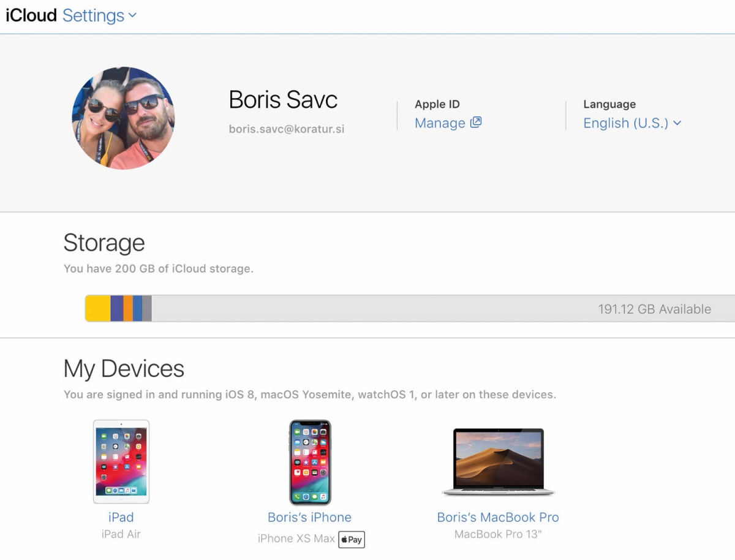Click the yellow storage bar segment

[x=98, y=308]
